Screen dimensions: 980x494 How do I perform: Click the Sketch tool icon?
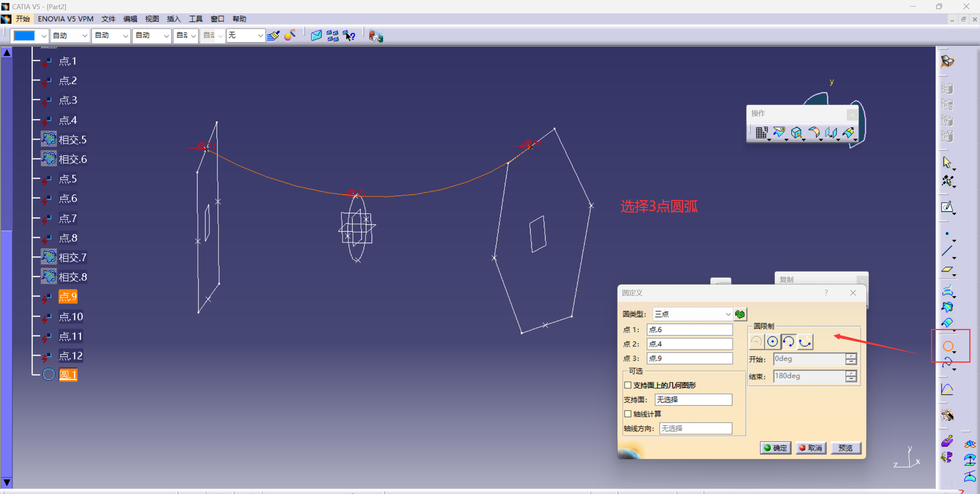pos(947,207)
